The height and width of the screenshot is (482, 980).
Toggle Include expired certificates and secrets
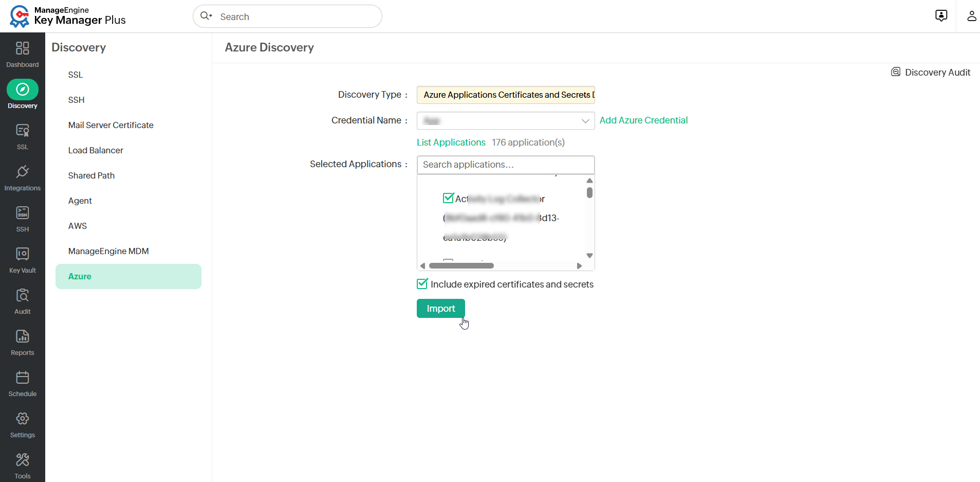click(x=422, y=284)
